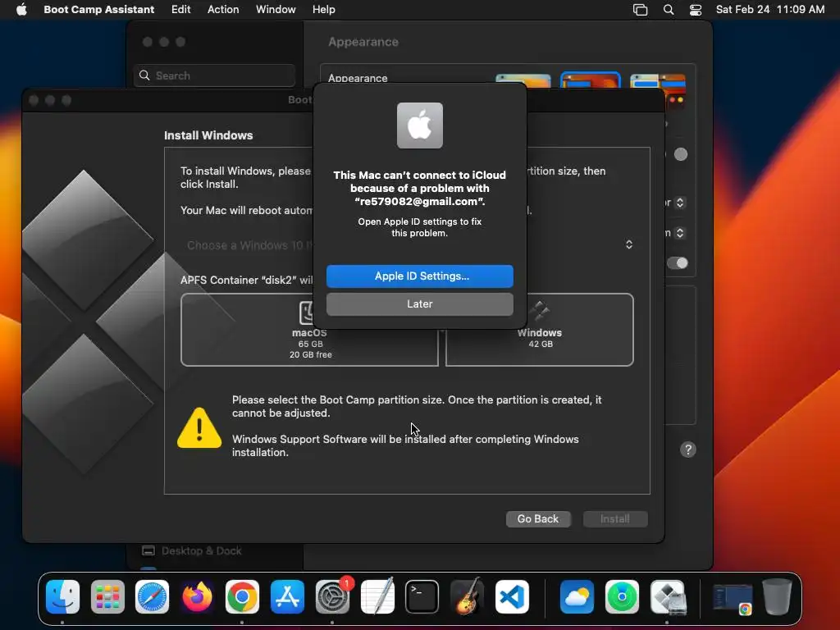Click the Install button
840x630 pixels.
[615, 518]
